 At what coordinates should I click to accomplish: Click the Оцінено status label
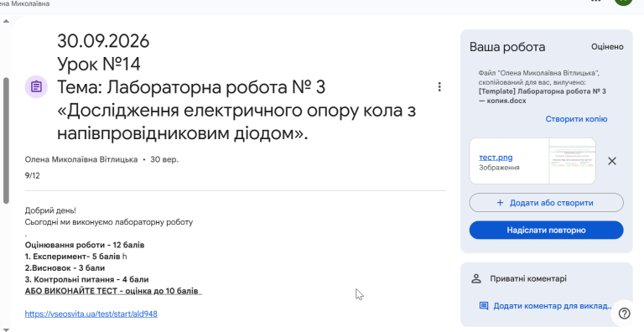607,47
